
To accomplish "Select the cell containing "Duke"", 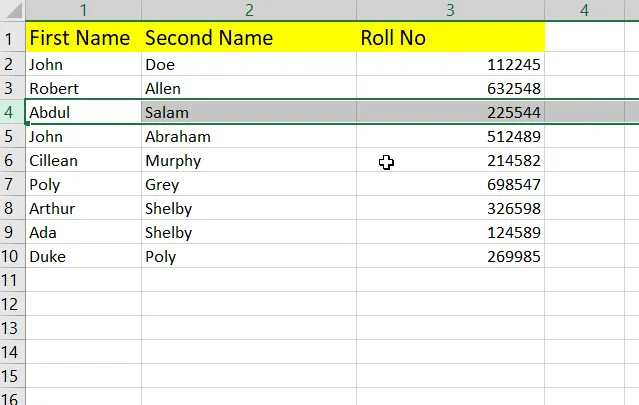I will pyautogui.click(x=83, y=256).
